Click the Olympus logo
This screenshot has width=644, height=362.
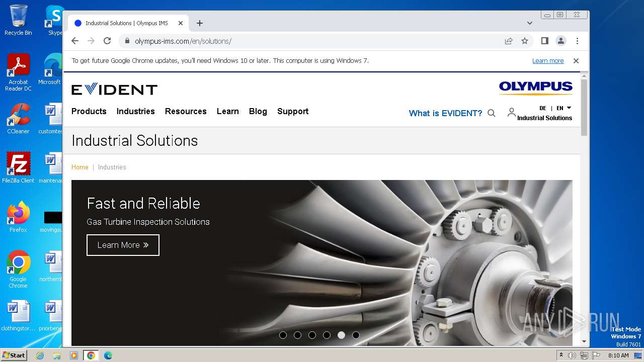(x=535, y=88)
